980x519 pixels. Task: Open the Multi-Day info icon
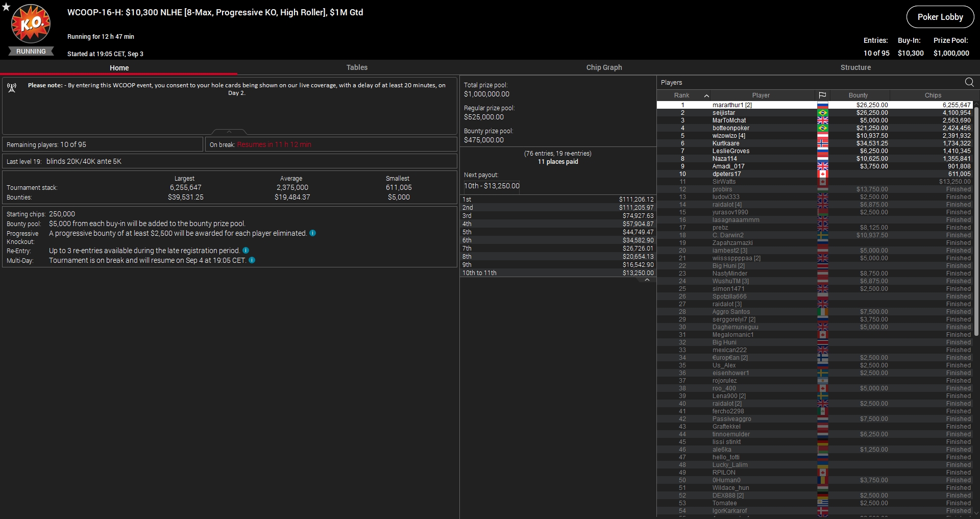(252, 260)
